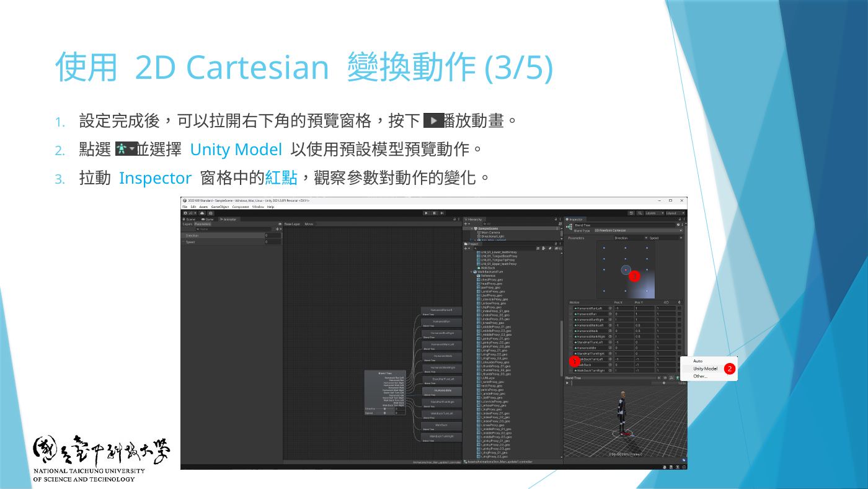Toggle mirror checkbox for the HumanoidWalk row
Viewport: 868px width, 489px height.
click(x=680, y=331)
